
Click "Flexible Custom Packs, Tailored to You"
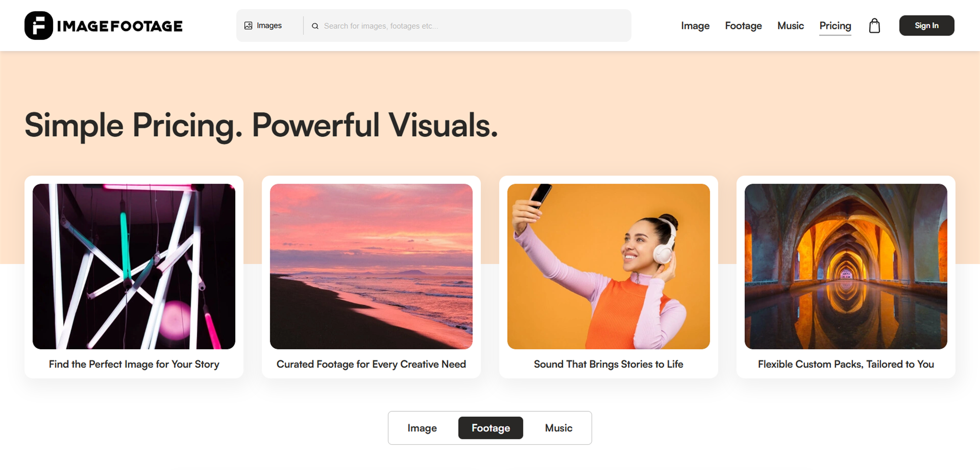pyautogui.click(x=846, y=364)
